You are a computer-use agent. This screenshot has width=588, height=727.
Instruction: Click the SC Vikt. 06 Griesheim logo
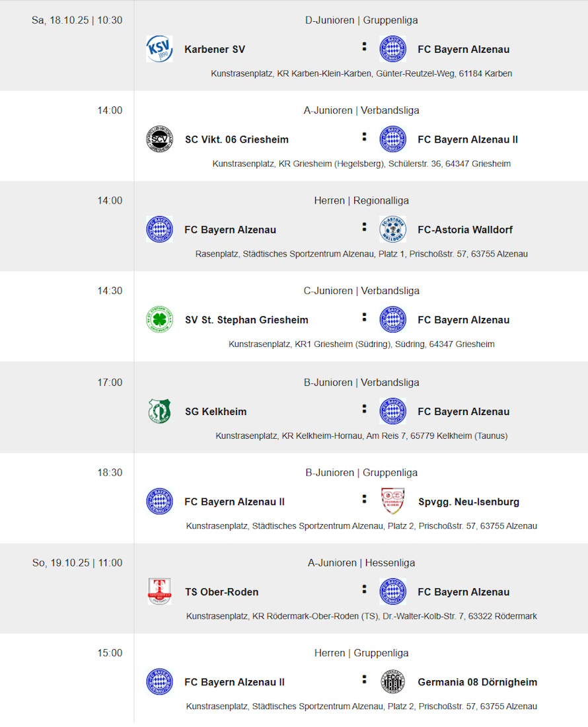click(x=159, y=139)
